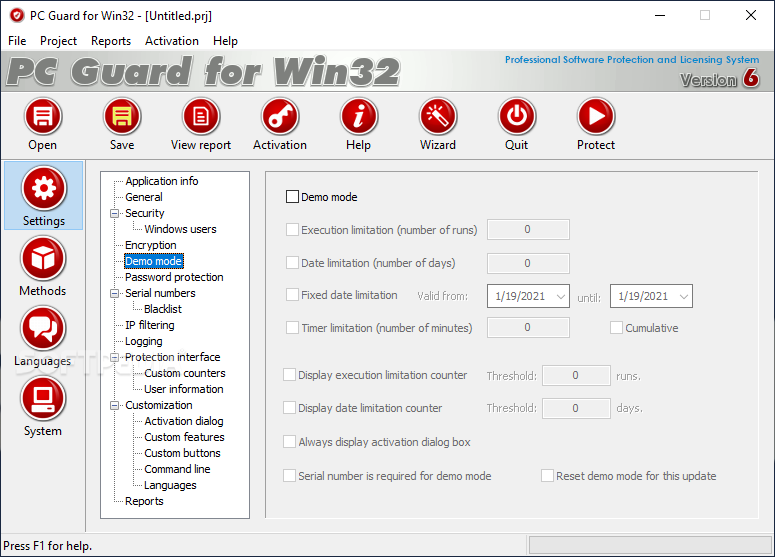
Task: Click the Save toolbar icon
Action: point(122,117)
